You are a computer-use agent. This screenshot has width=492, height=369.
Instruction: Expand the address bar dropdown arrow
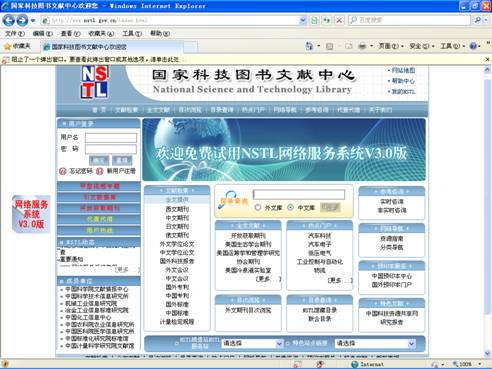click(x=303, y=20)
